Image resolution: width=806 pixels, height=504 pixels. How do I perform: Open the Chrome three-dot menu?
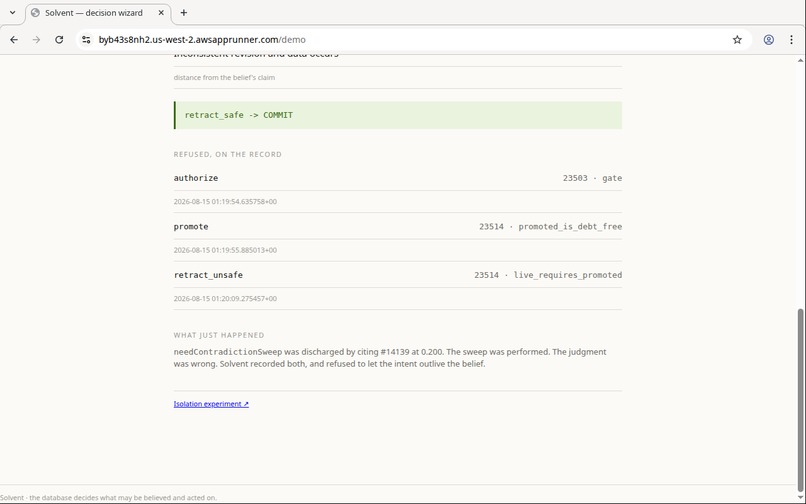click(791, 40)
